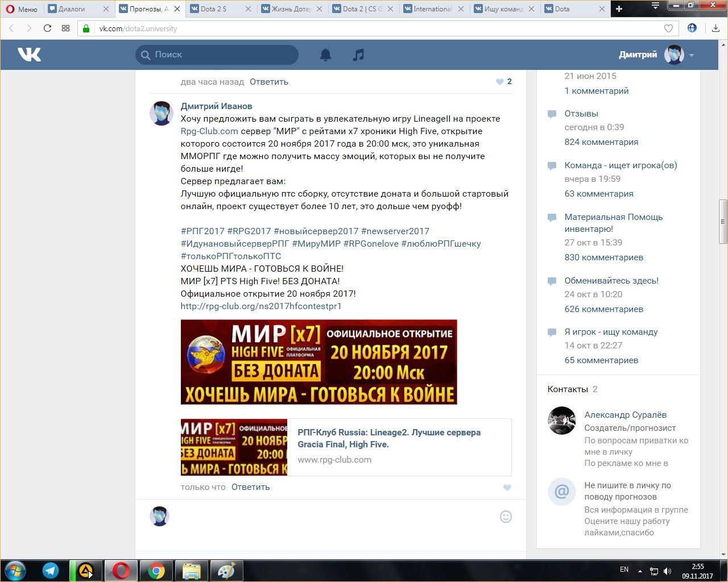Show hidden tray icons arrow

pos(640,571)
